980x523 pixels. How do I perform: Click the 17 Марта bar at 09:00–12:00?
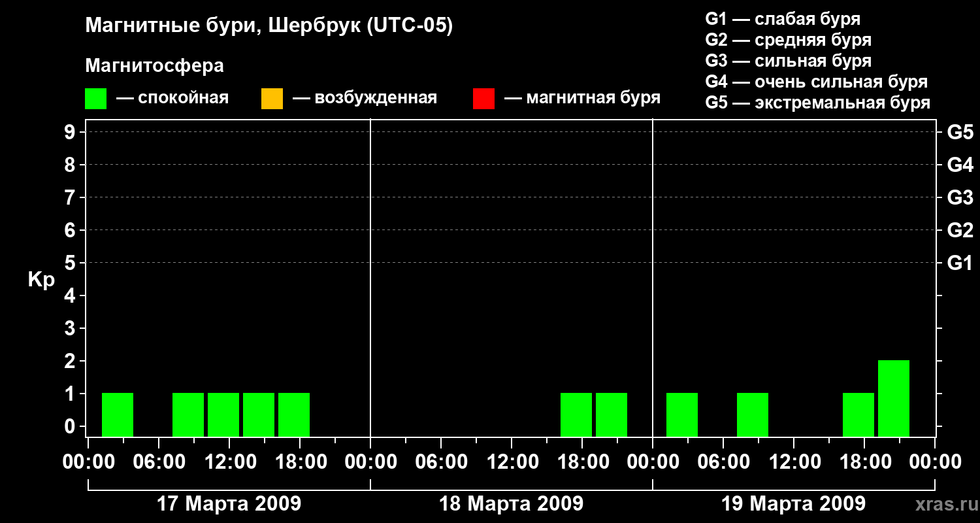(223, 414)
